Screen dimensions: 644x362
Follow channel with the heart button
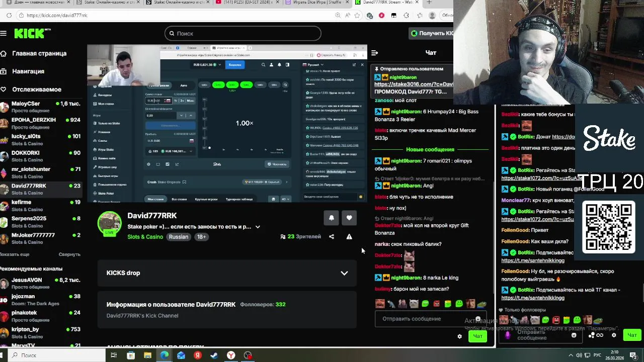(349, 218)
